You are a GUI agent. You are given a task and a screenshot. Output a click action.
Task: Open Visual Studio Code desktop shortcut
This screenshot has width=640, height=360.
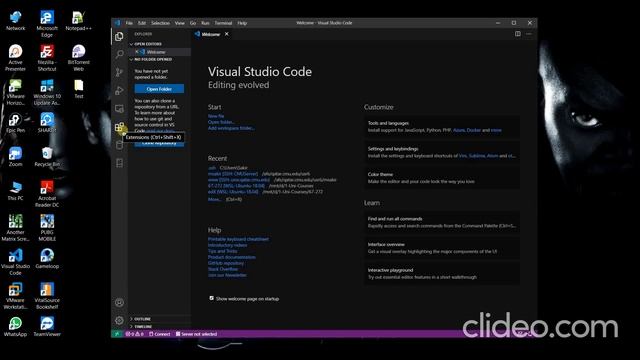click(16, 262)
